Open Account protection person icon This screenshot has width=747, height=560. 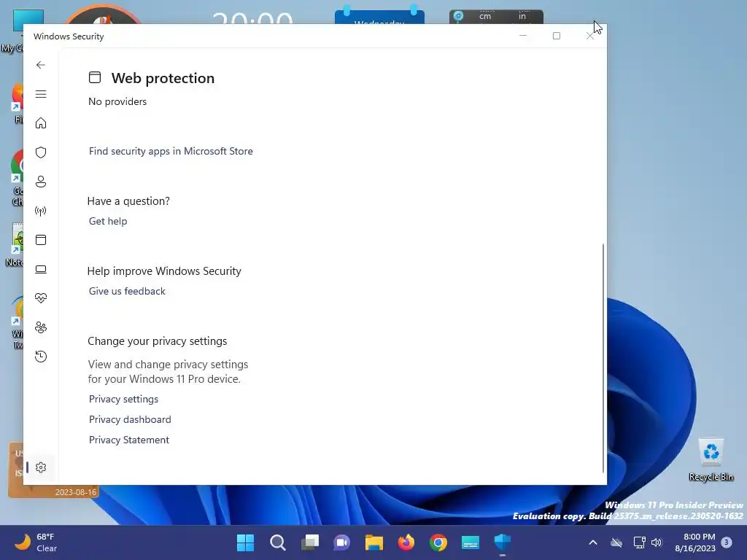[41, 182]
